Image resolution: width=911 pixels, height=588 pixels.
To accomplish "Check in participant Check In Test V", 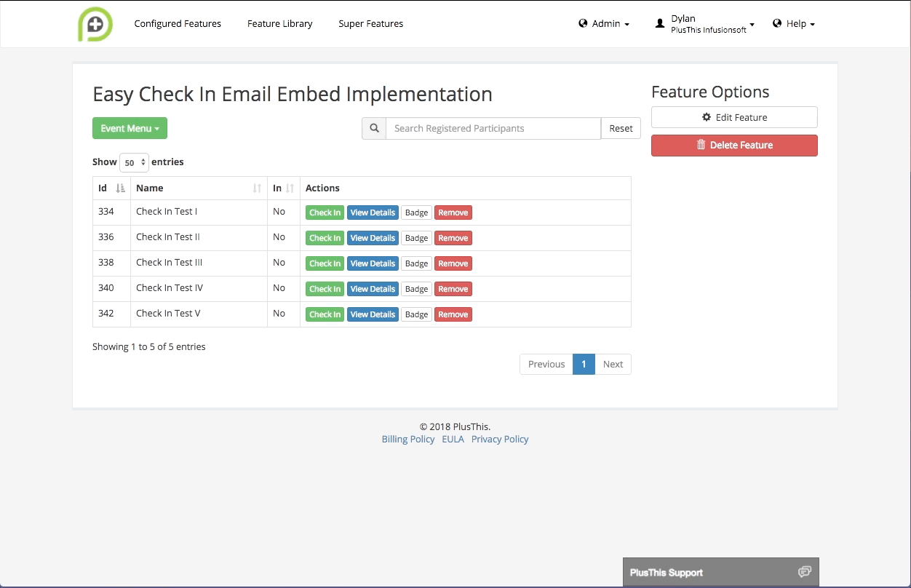I will pos(325,314).
